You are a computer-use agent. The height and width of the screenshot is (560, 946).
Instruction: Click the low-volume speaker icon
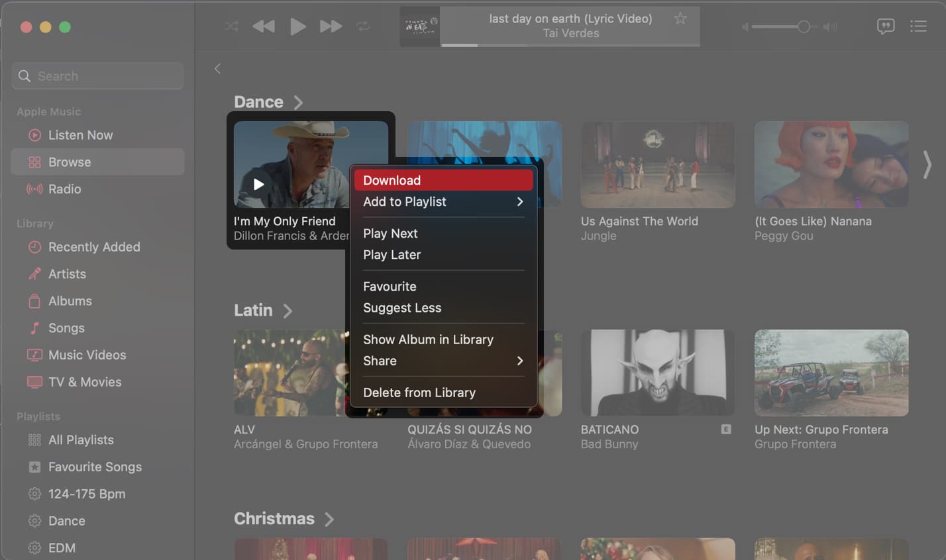(745, 27)
